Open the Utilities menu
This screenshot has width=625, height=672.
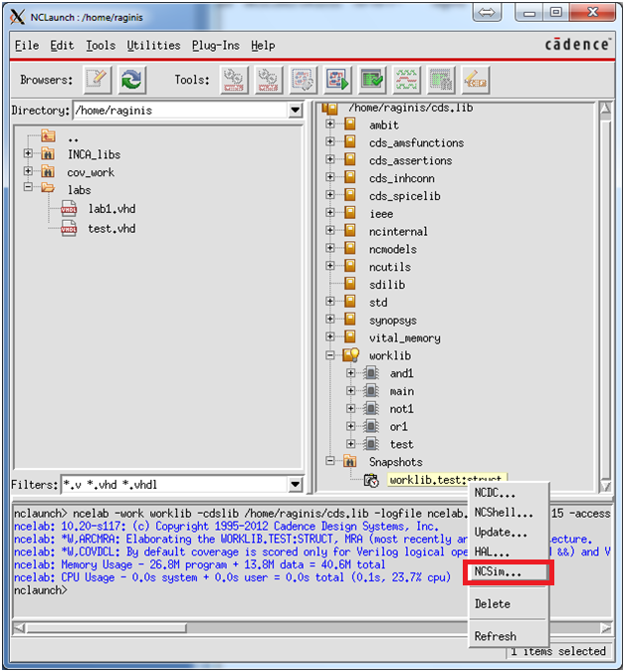tap(153, 45)
